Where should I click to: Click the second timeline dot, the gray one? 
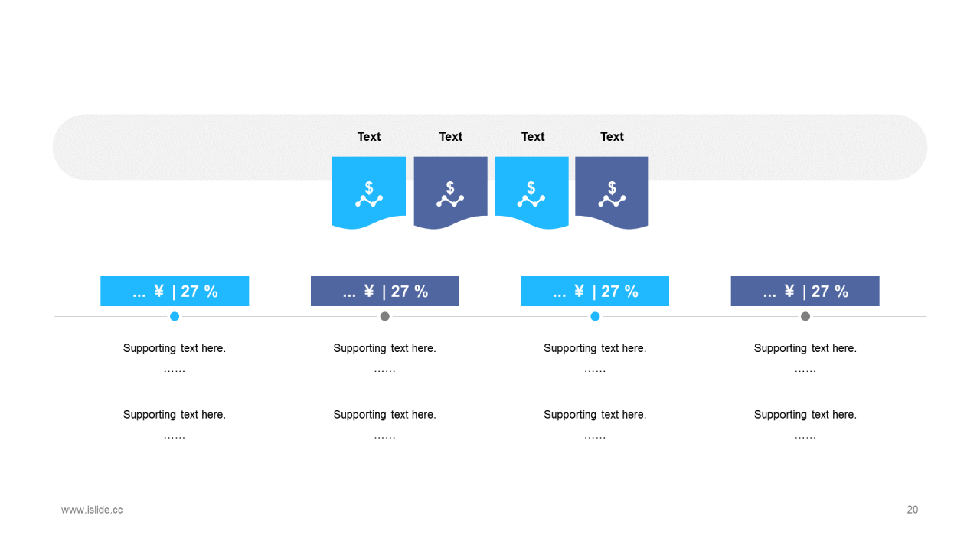(385, 317)
